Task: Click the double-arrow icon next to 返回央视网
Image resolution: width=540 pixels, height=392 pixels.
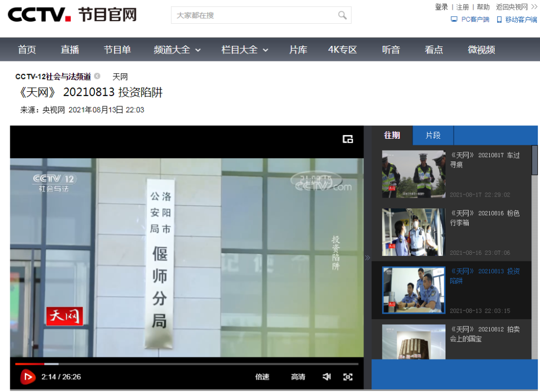Action: click(x=534, y=7)
